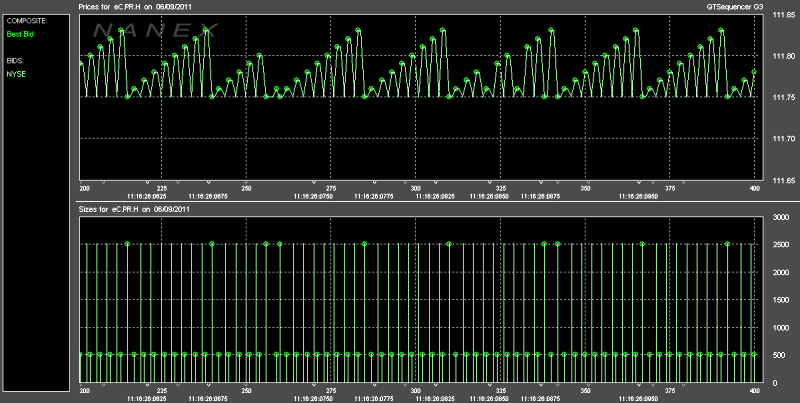The image size is (800, 403).
Task: Select the NYSE legend entry under BIDS
Action: coord(16,74)
